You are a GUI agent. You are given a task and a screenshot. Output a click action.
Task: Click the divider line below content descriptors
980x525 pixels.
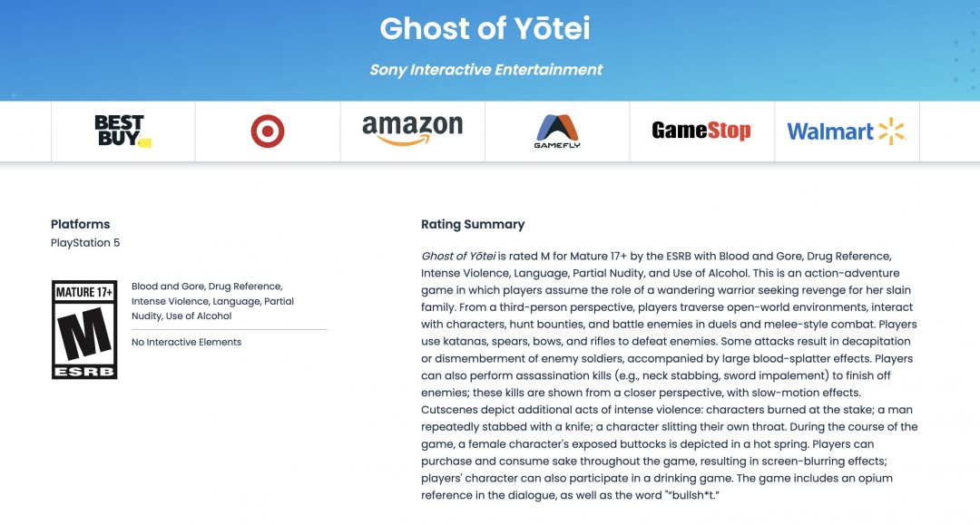tap(229, 329)
